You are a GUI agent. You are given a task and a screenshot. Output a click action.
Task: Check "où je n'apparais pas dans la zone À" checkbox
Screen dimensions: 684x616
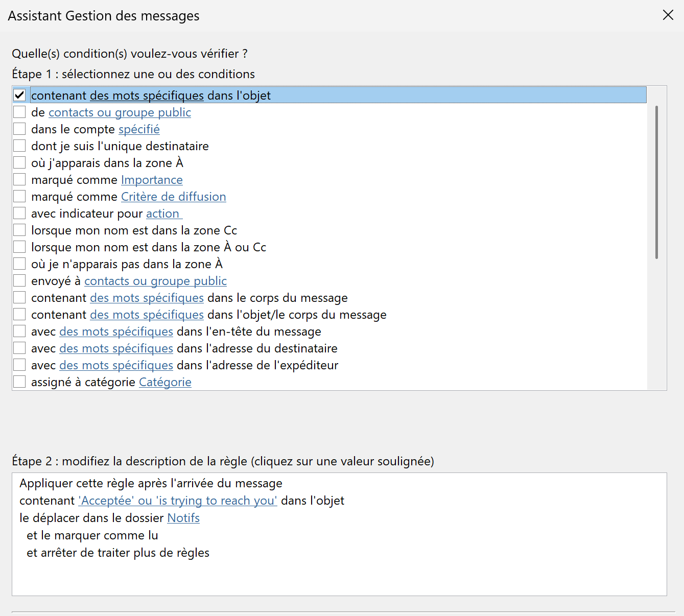19,264
